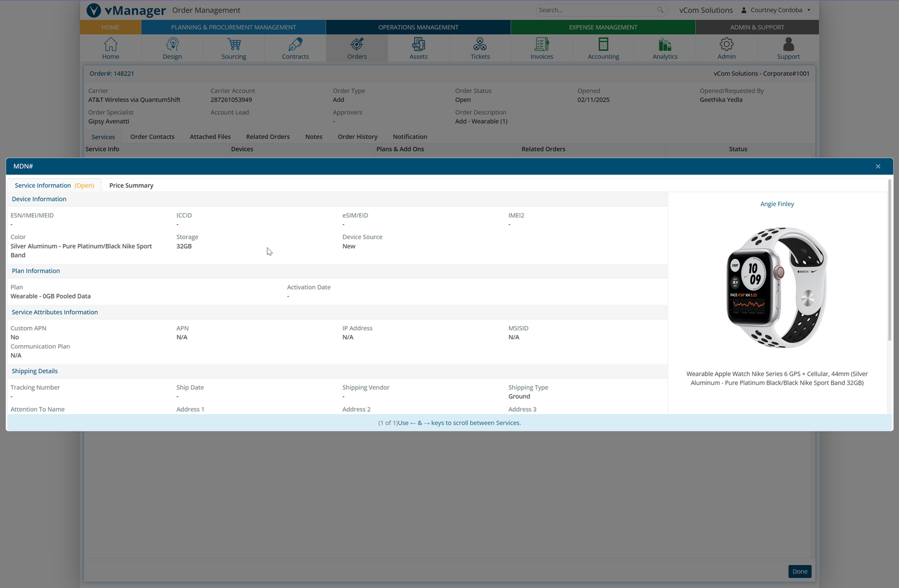The height and width of the screenshot is (588, 899).
Task: Open the Support person icon
Action: [788, 44]
